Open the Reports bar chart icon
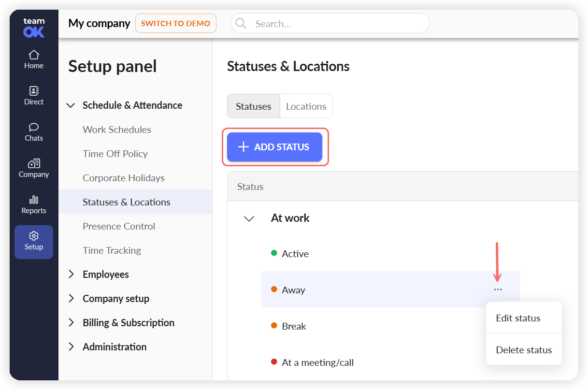The image size is (588, 390). pos(34,200)
